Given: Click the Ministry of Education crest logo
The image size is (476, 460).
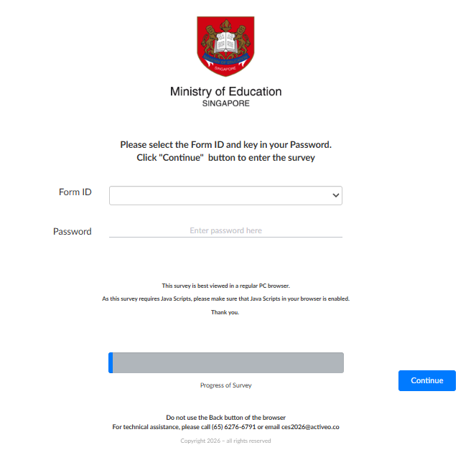Looking at the screenshot, I should click(x=225, y=46).
